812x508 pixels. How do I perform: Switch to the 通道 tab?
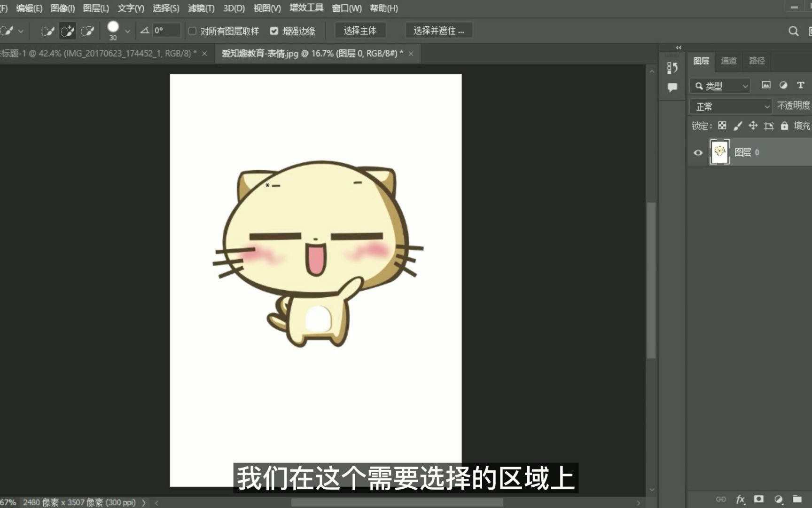point(728,61)
